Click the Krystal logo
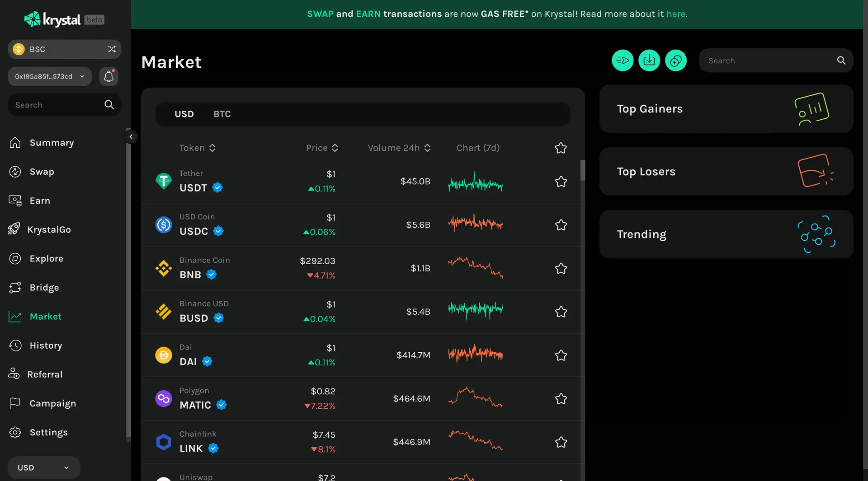The image size is (868, 481). (x=52, y=19)
